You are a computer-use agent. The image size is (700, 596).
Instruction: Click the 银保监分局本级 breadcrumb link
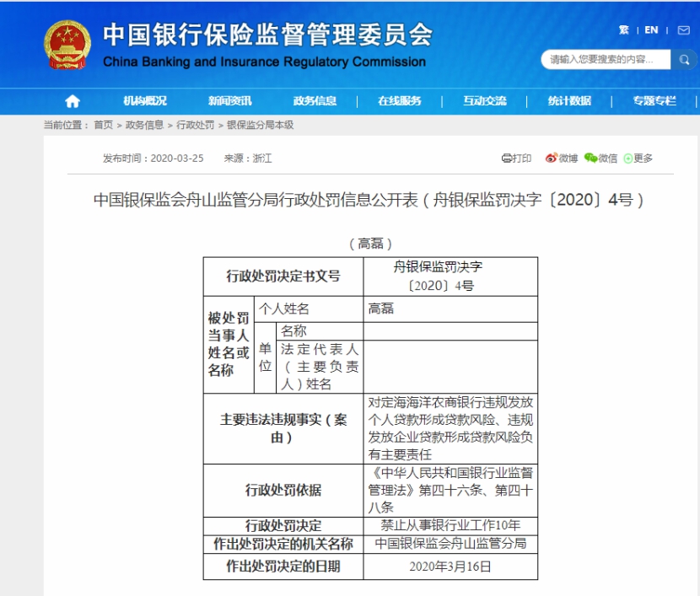click(x=260, y=125)
